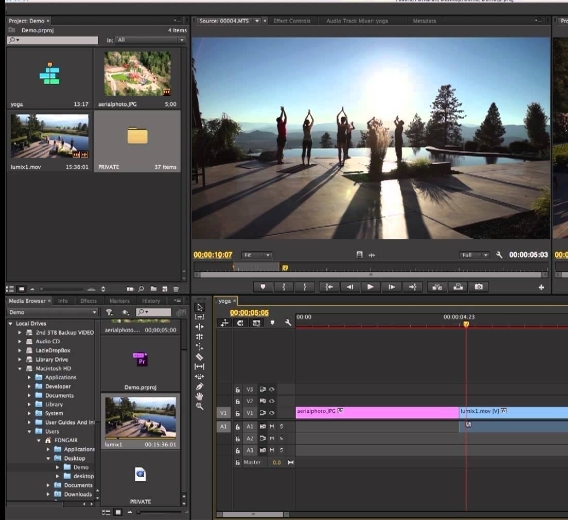Collapse the Local Drives tree
568x520 pixels.
click(11, 324)
